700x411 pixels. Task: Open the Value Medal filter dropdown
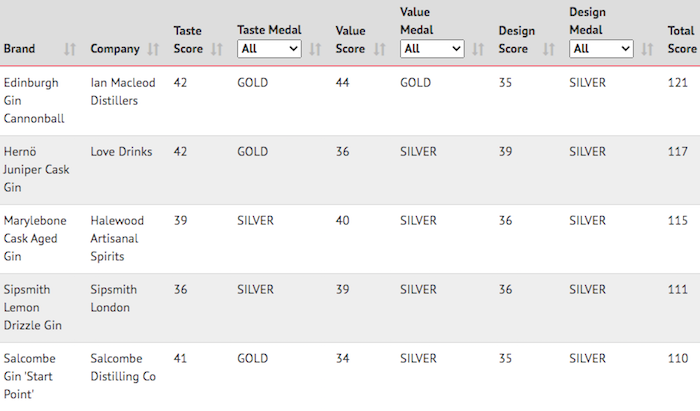(x=432, y=49)
